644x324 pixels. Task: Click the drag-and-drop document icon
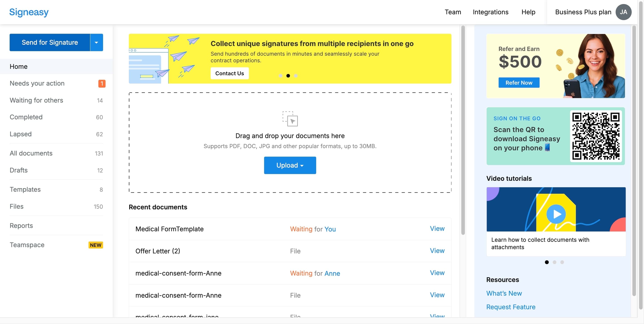coord(290,119)
